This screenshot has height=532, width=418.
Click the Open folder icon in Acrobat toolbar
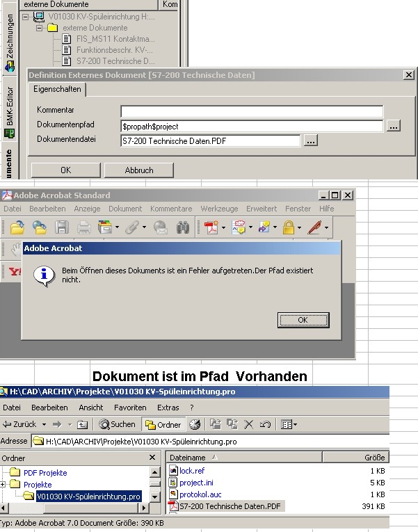17,227
